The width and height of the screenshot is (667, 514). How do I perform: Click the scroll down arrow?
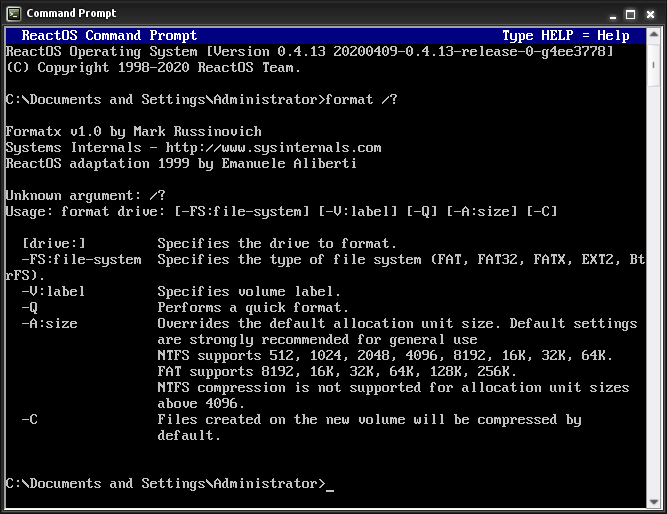click(x=654, y=501)
